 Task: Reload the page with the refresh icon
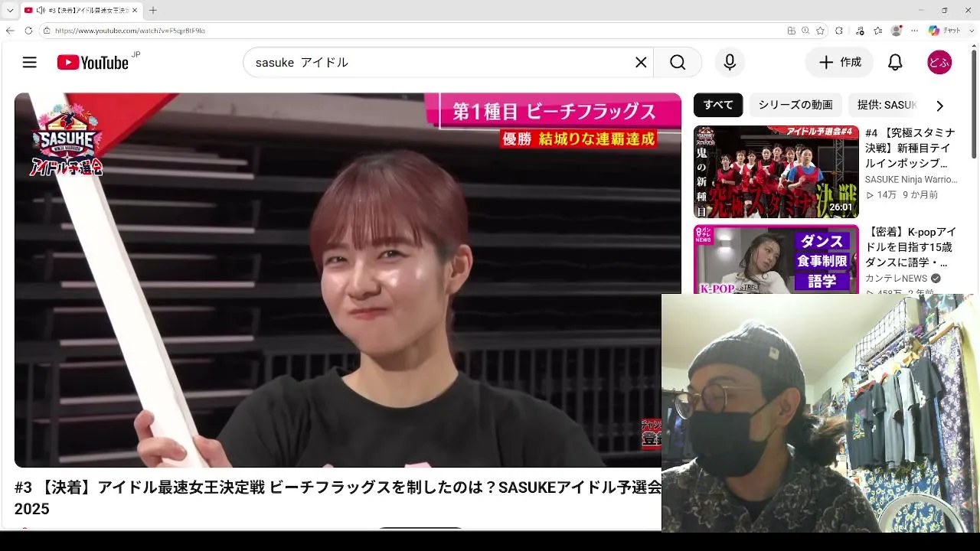[28, 31]
